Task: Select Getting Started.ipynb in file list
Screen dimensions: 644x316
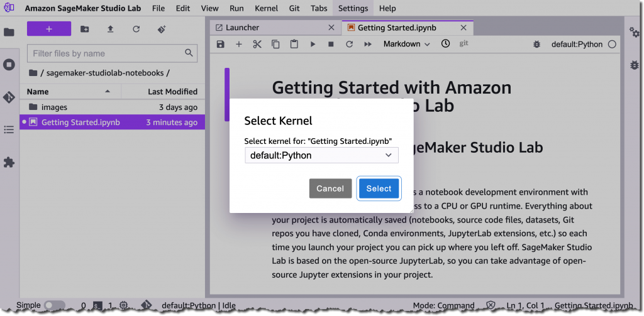Action: tap(112, 123)
